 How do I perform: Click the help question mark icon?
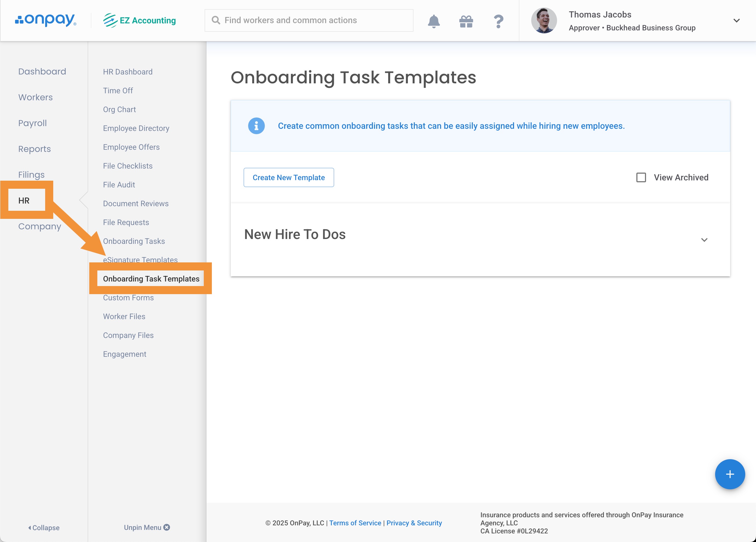click(x=498, y=21)
